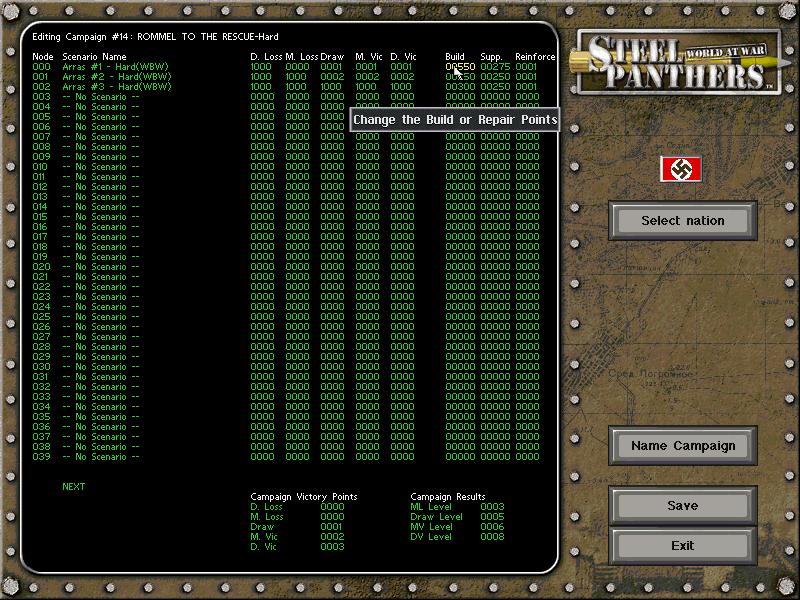The image size is (800, 600).
Task: Click the Name Campaign button
Action: pos(683,445)
